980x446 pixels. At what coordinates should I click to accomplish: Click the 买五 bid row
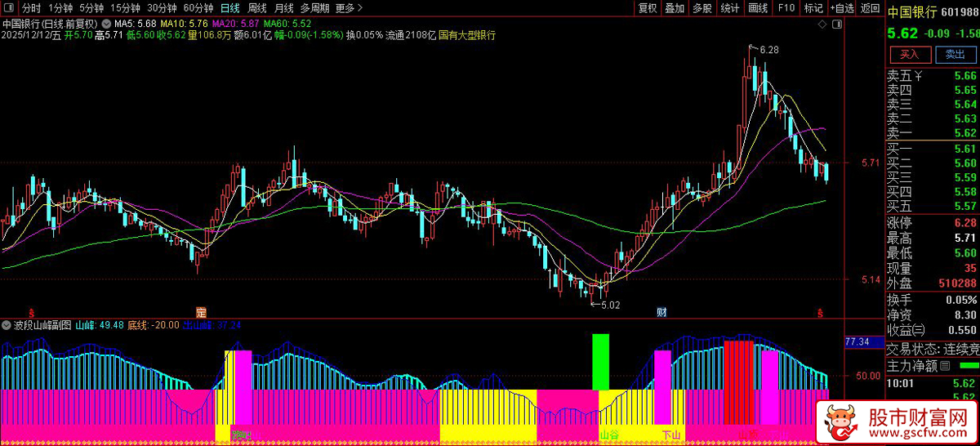[933, 206]
